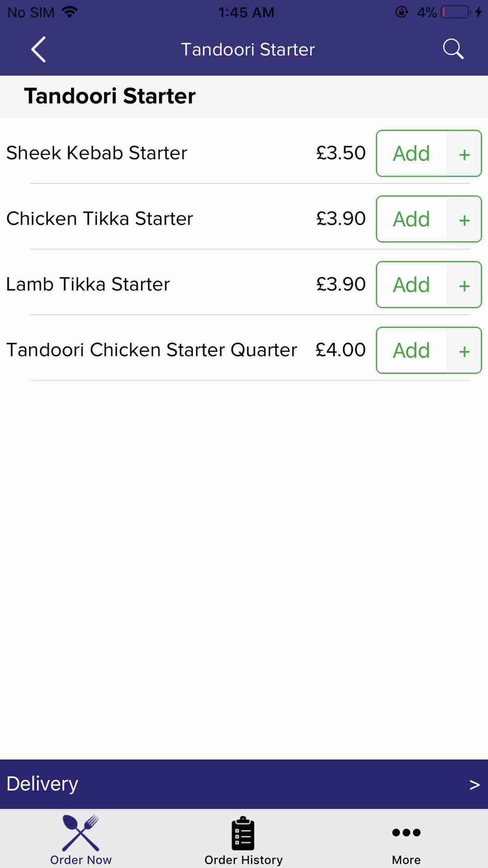Tap plus icon for Tandoori Chicken Quarter
Viewport: 488px width, 868px height.
coord(464,351)
